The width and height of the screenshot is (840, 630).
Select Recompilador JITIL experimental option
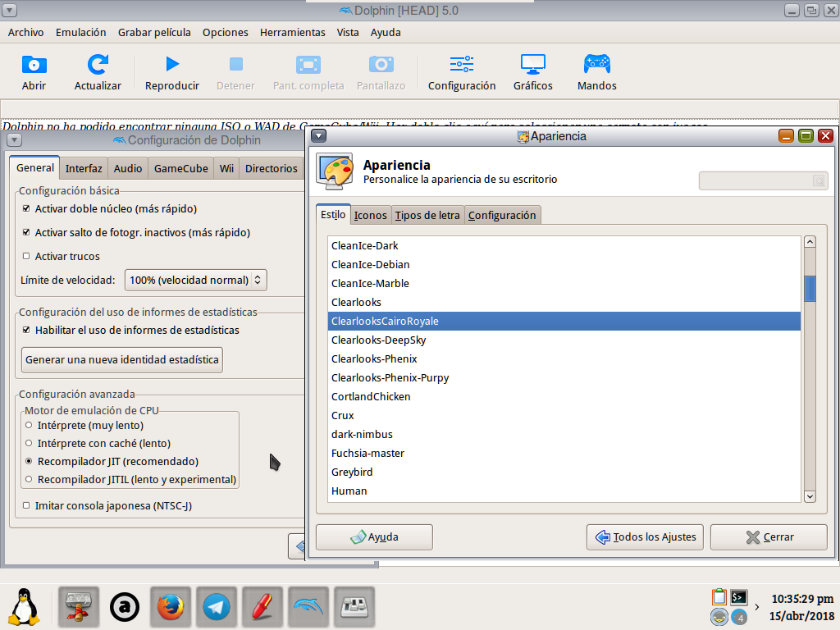[x=29, y=479]
